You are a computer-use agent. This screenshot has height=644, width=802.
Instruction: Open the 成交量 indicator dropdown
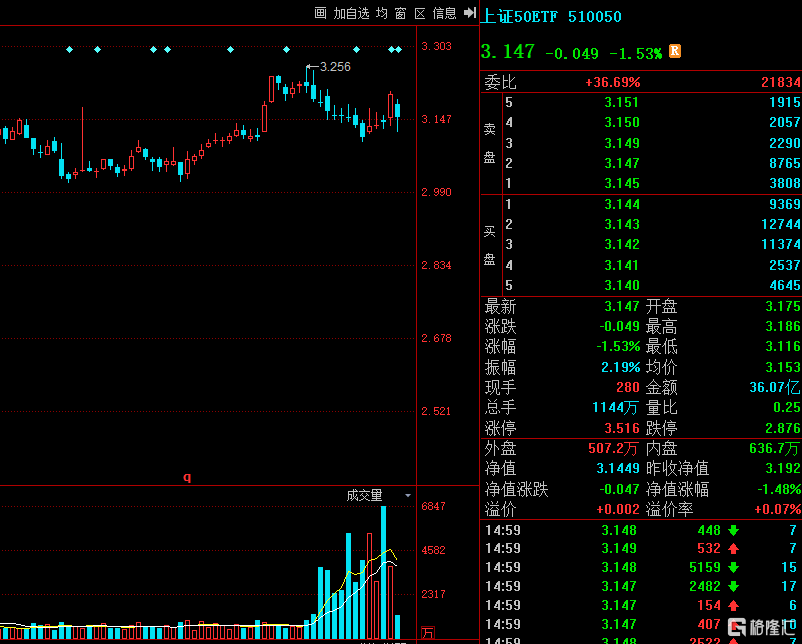[x=408, y=495]
